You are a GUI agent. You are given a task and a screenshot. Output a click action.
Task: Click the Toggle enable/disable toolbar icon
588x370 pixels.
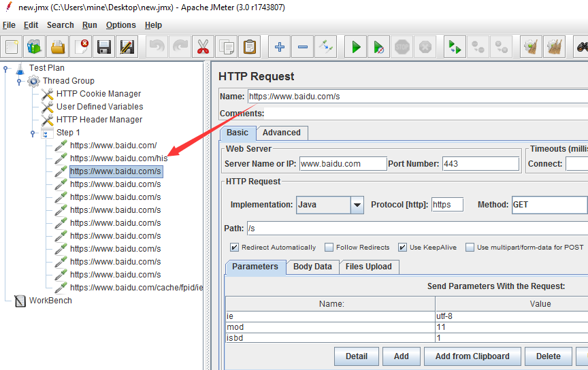tap(326, 47)
